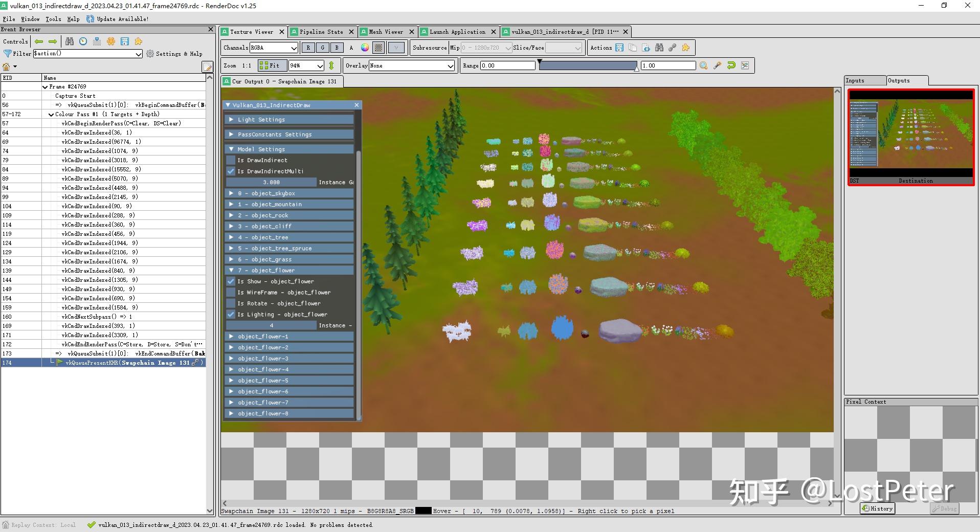980x532 pixels.
Task: Click the yellow puzzle-piece extensions icon in Actions
Action: (x=685, y=48)
